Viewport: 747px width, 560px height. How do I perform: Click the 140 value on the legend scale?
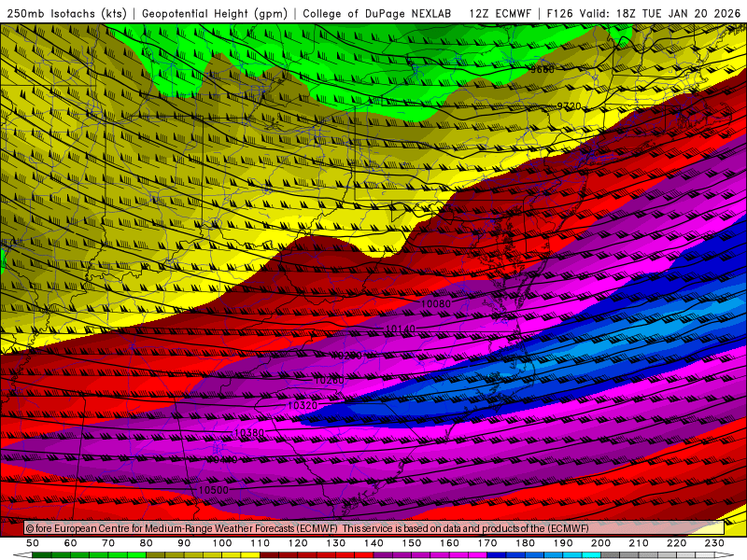[373, 543]
